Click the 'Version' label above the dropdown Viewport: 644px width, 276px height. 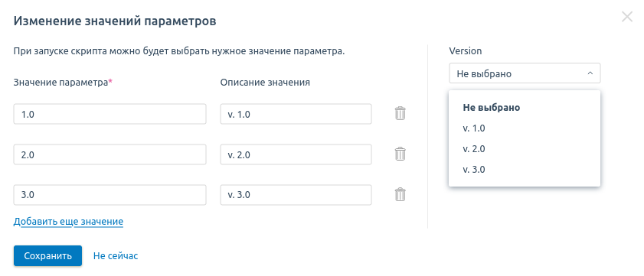(466, 51)
